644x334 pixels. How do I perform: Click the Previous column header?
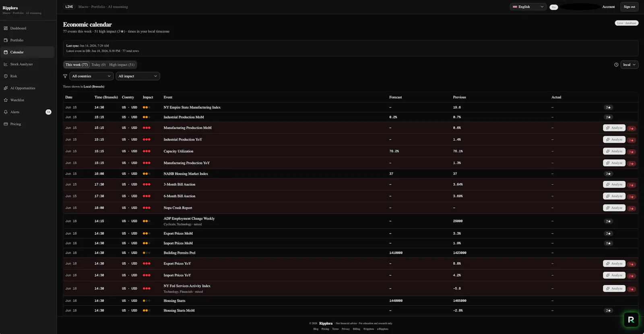click(x=459, y=97)
